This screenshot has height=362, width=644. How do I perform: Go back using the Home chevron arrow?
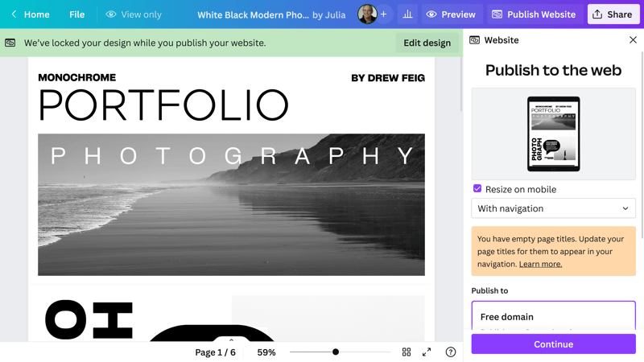14,14
